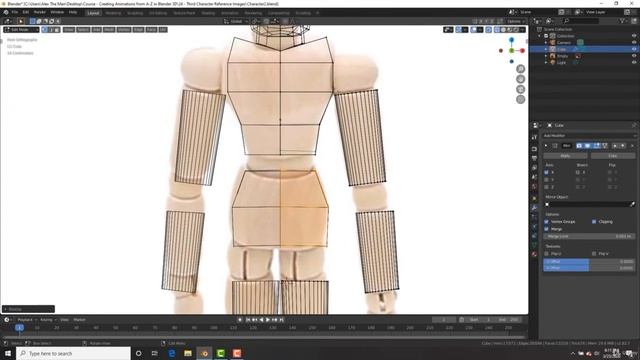The height and width of the screenshot is (360, 640).
Task: Enable face select mode
Action: click(57, 30)
